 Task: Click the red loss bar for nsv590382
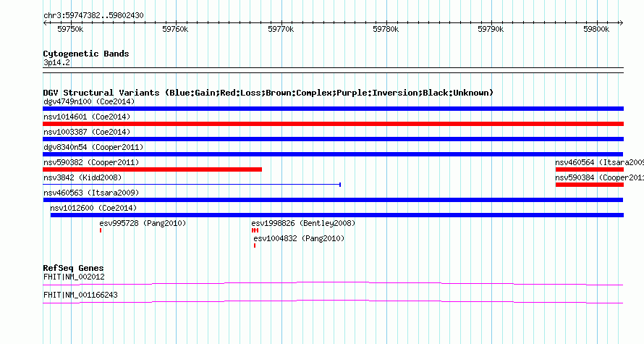point(153,169)
